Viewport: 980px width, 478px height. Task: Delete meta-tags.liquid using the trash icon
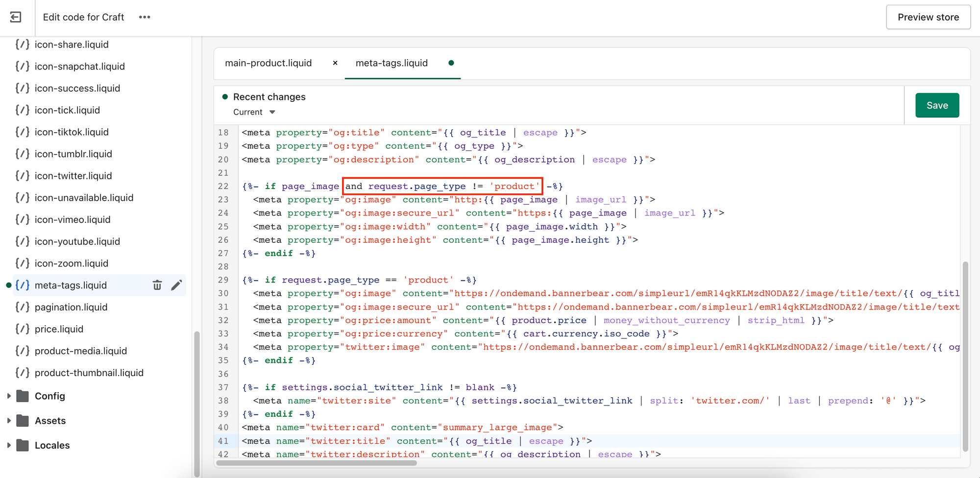[157, 285]
